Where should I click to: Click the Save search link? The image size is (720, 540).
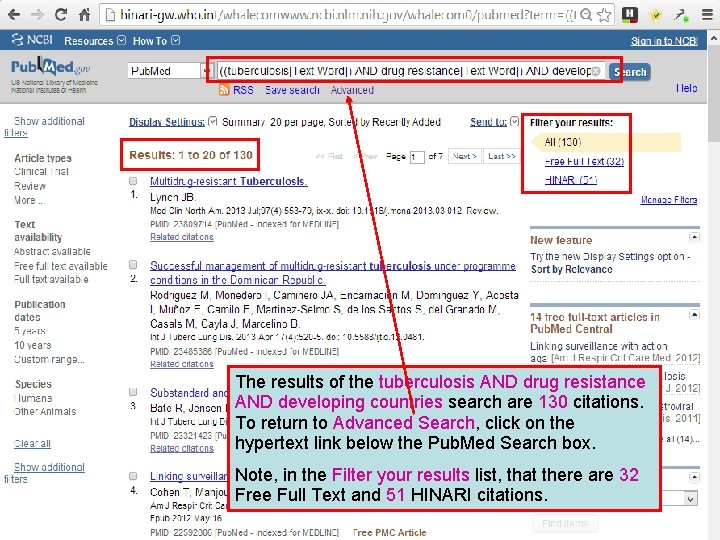(x=292, y=90)
